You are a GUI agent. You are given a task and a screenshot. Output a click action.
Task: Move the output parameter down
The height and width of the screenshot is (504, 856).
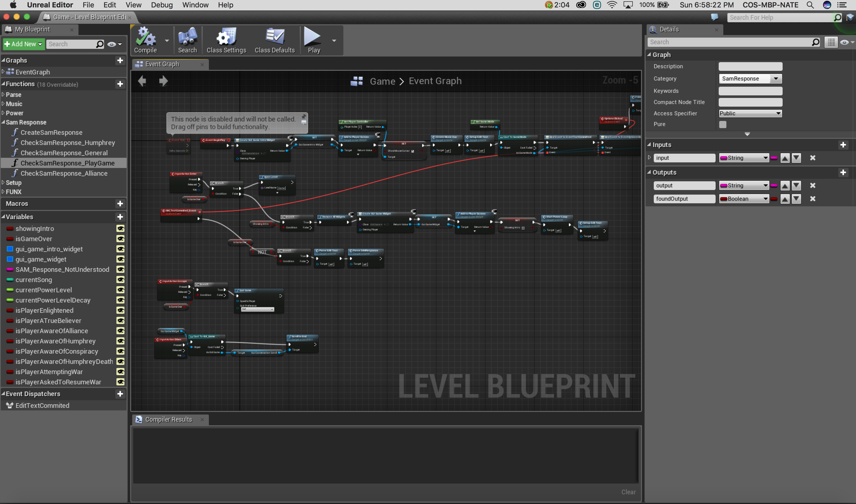click(796, 185)
